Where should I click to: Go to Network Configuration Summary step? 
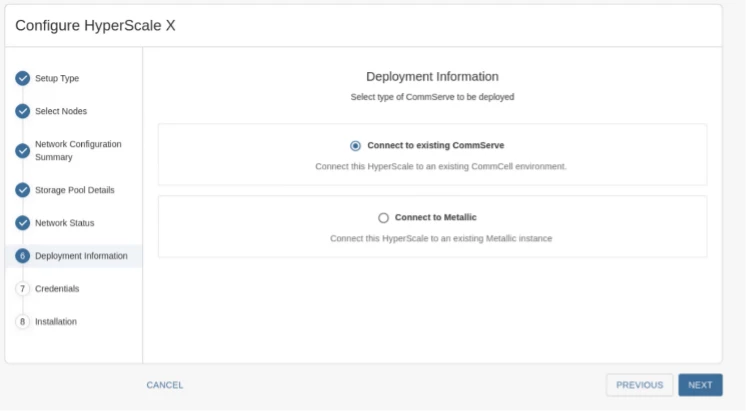(78, 151)
